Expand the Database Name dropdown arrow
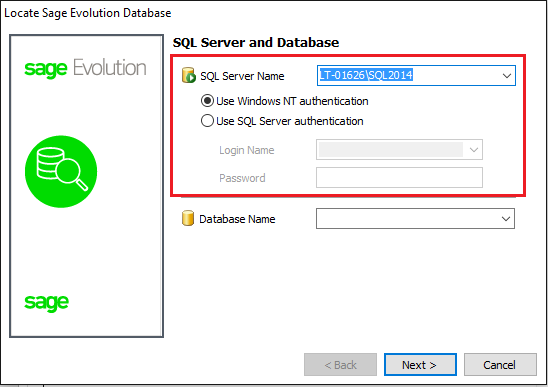 point(506,219)
